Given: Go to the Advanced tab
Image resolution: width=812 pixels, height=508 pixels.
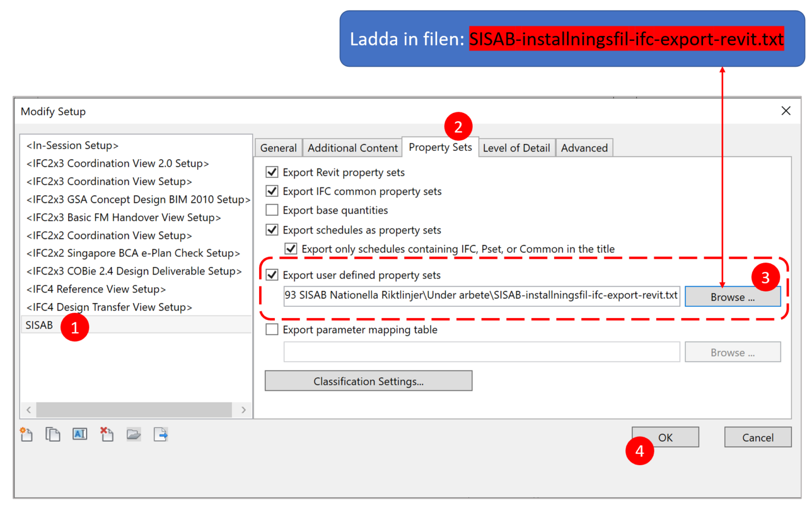Looking at the screenshot, I should (x=584, y=148).
